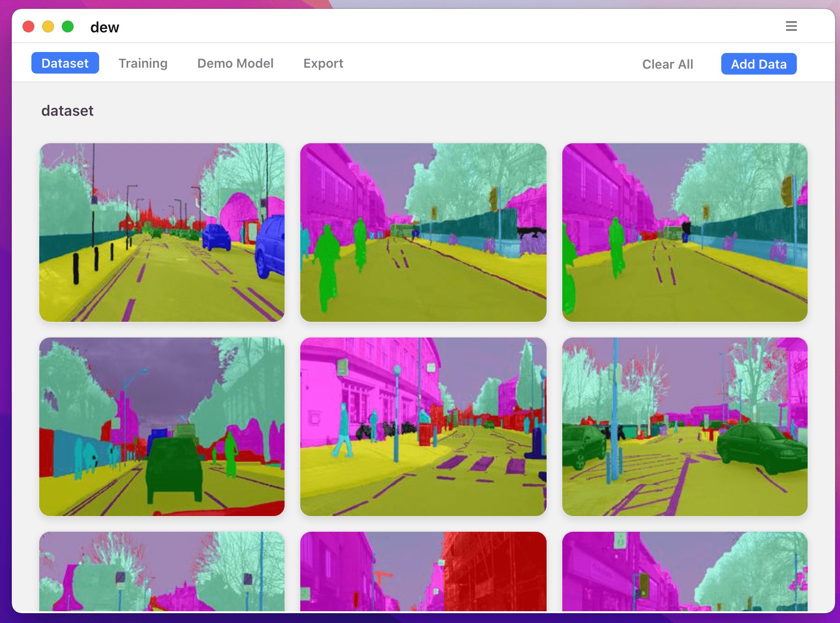Select the crosswalk scene with walking pedestrian
Screen dimensions: 840x623
pyautogui.click(x=423, y=426)
